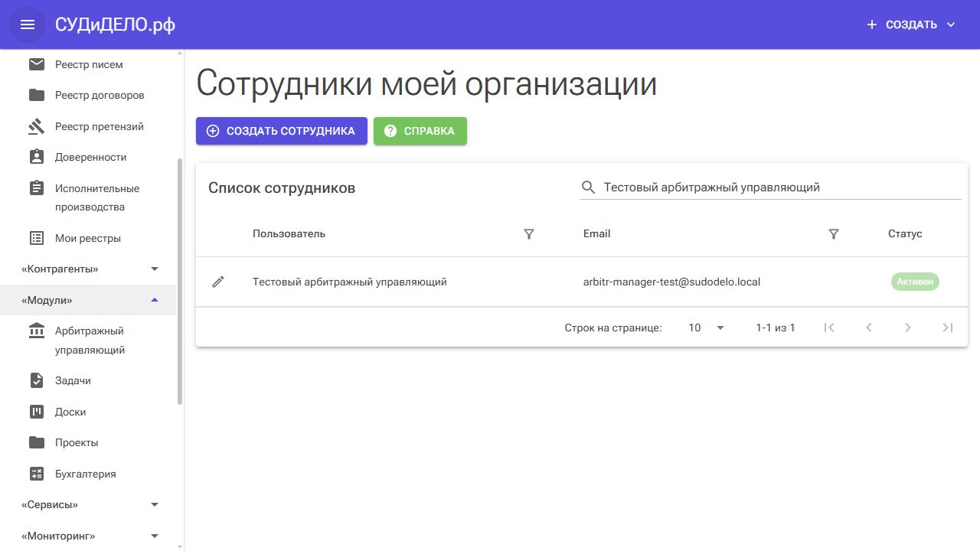Expand the «Мониторинг» section
980x551 pixels.
pos(88,536)
